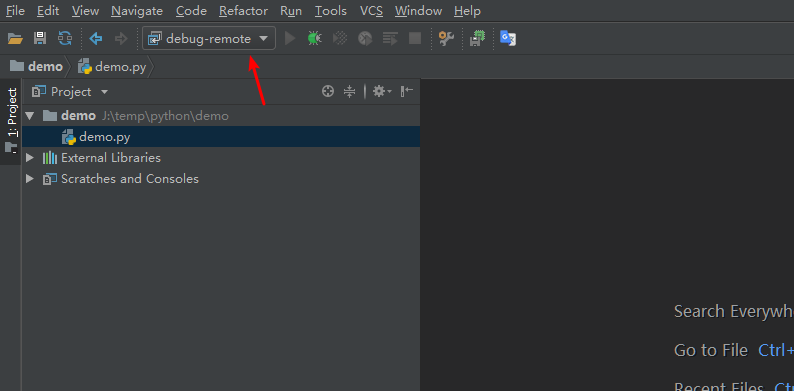
Task: Open the VCS menu
Action: (371, 11)
